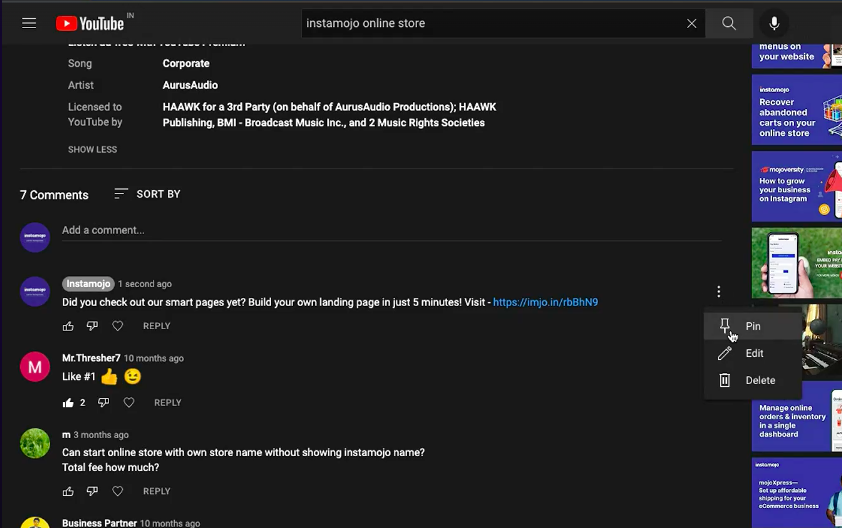This screenshot has height=528, width=842.
Task: Reply to the Mr.Thresher7 comment
Action: (x=167, y=403)
